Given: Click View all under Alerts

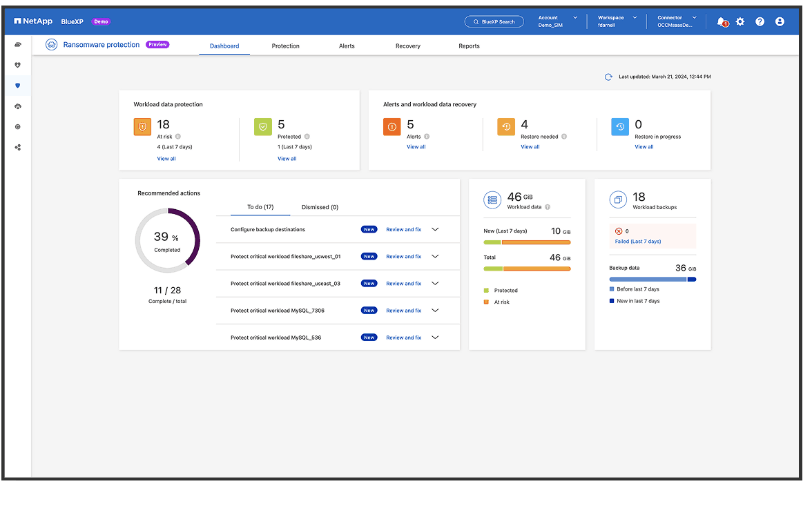Looking at the screenshot, I should [x=416, y=147].
